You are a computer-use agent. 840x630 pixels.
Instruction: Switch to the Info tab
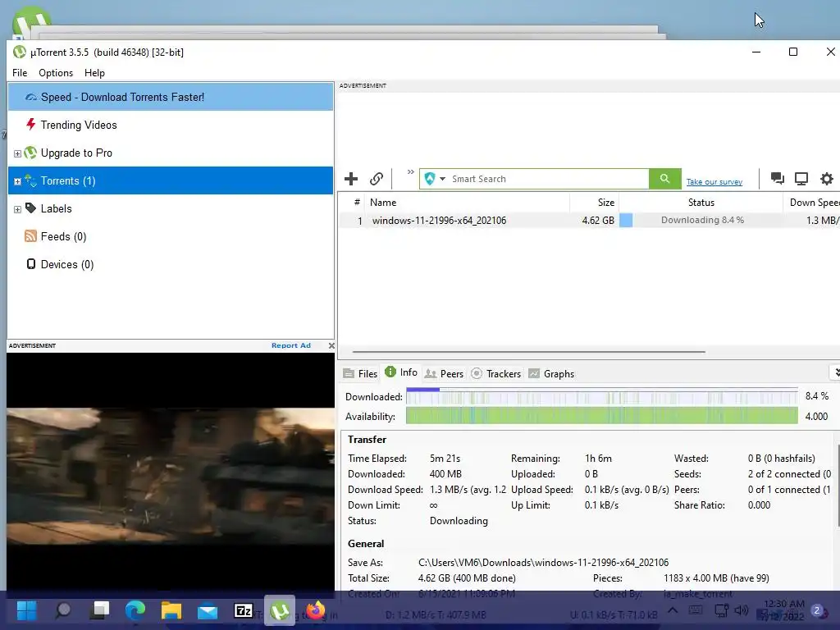click(401, 372)
